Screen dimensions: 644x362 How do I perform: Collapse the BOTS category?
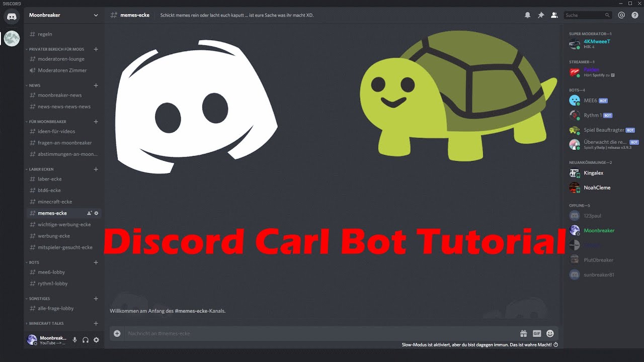pyautogui.click(x=34, y=262)
